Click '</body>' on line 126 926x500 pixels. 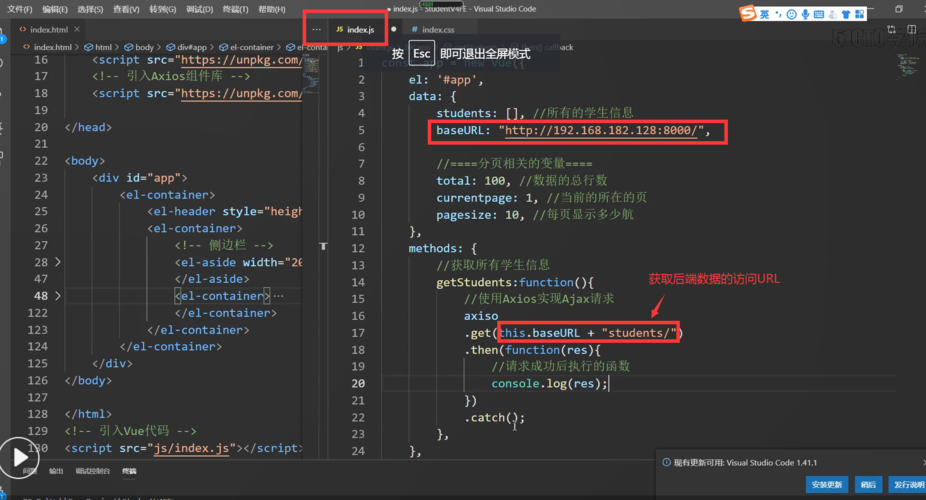click(x=88, y=381)
